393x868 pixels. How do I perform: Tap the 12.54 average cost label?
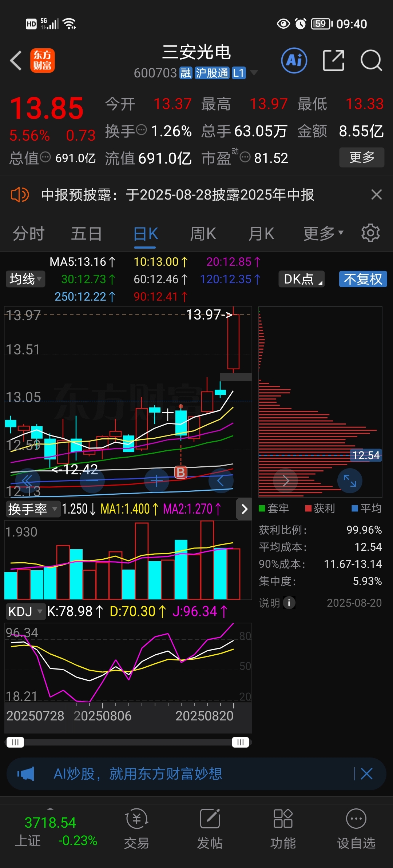[x=366, y=455]
